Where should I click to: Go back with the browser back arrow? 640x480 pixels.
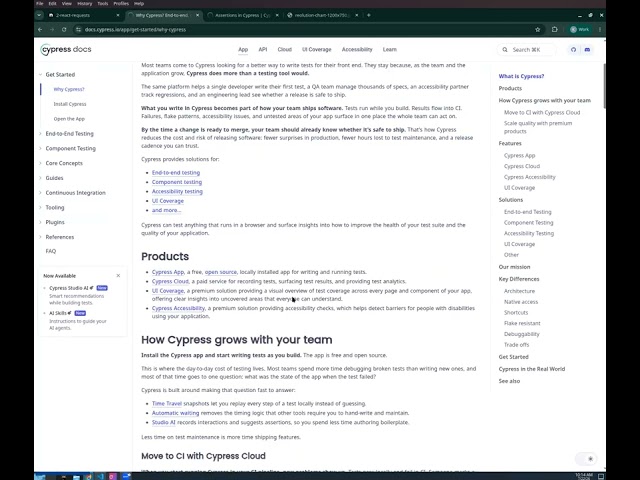(40, 29)
